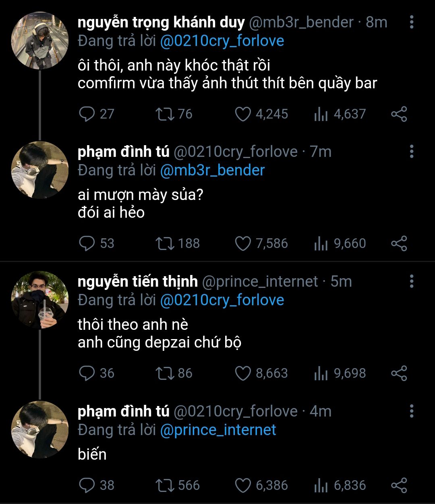This screenshot has height=504, width=435.
Task: Share the 'ai mượn mày sủa?' tweet
Action: click(399, 244)
